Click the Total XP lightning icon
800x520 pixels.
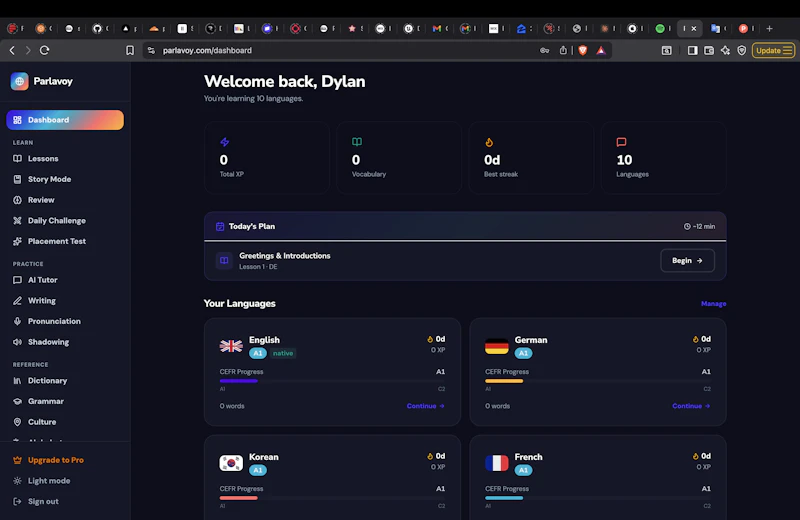point(224,142)
